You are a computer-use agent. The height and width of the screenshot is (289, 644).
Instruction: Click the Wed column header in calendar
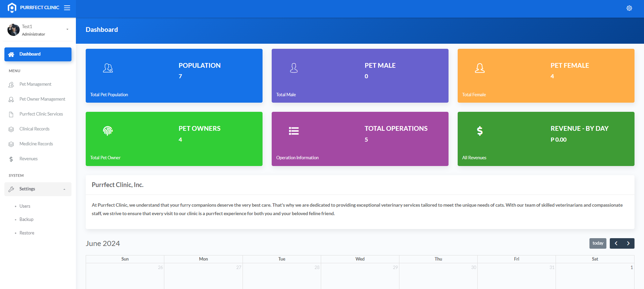360,259
